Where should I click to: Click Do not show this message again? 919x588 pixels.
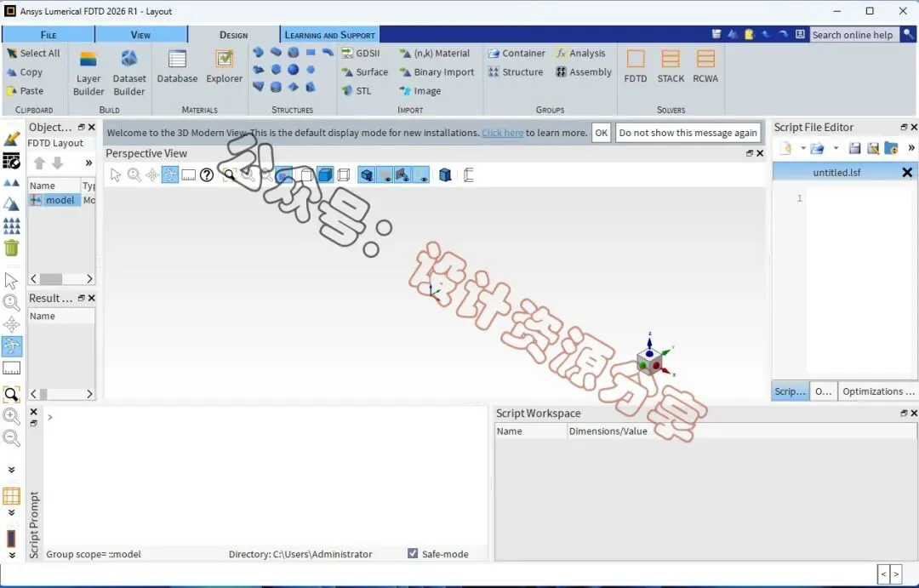[688, 133]
